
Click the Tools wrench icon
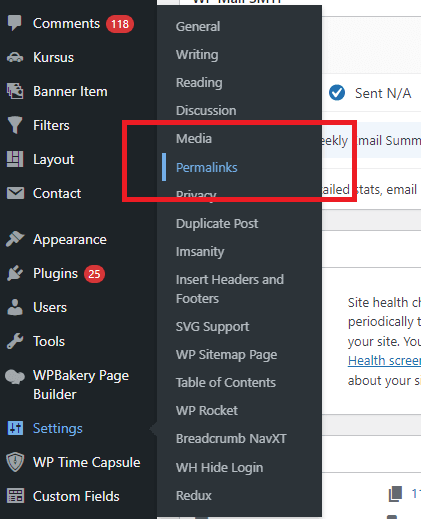15,341
